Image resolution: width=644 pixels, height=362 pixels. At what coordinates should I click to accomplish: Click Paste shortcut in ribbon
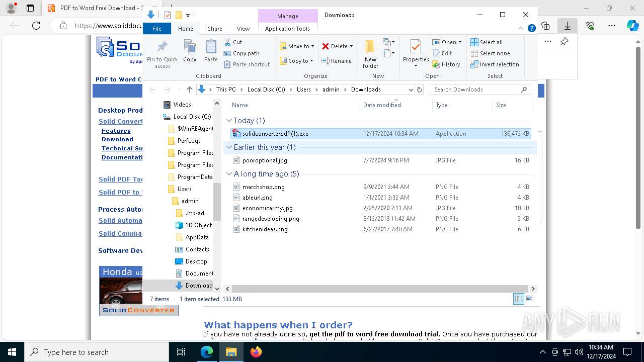[247, 64]
